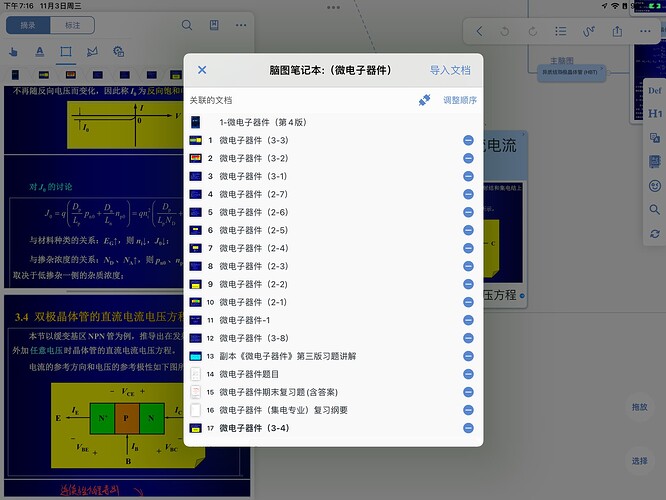Remove 副本《微电子器件》第三版习题讲解 document

click(x=468, y=356)
